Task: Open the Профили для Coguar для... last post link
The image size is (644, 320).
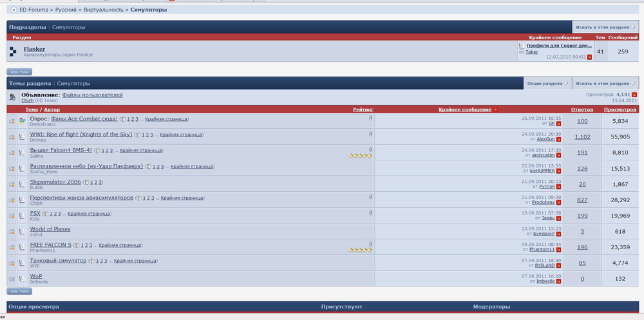Action: point(560,46)
